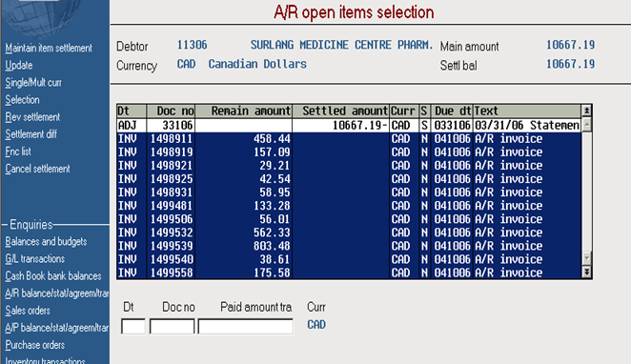Select invoice row 1499481
The height and width of the screenshot is (364, 631).
click(349, 206)
